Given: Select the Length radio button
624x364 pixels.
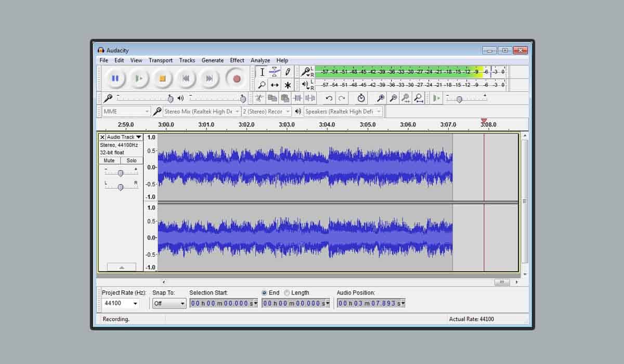Looking at the screenshot, I should (287, 293).
